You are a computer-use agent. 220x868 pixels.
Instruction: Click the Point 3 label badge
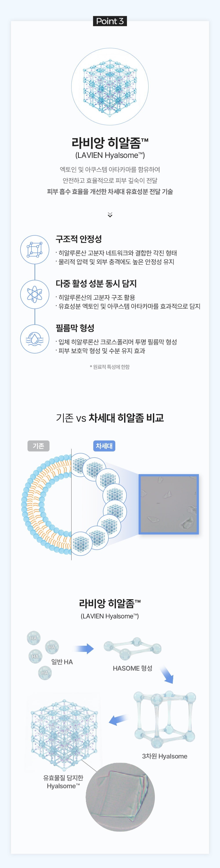click(110, 21)
